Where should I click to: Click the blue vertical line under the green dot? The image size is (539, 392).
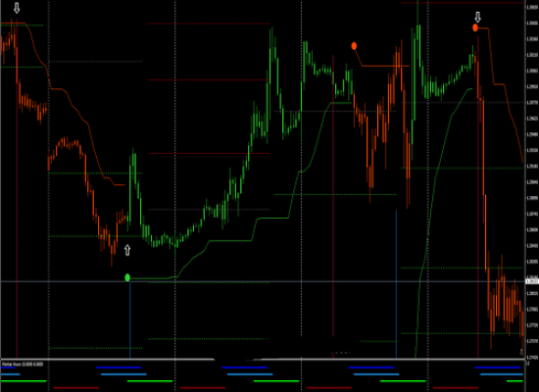point(130,319)
